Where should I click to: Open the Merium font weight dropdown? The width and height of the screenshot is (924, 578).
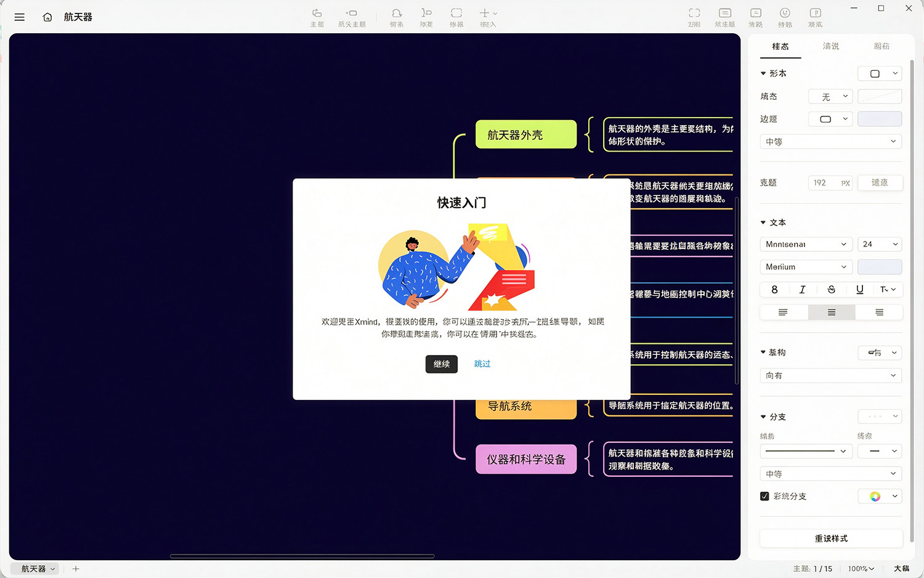tap(806, 267)
